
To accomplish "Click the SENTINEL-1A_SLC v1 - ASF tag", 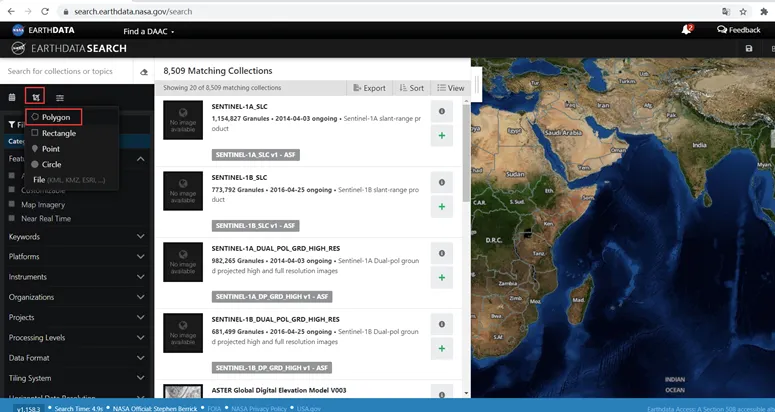I will coord(256,155).
